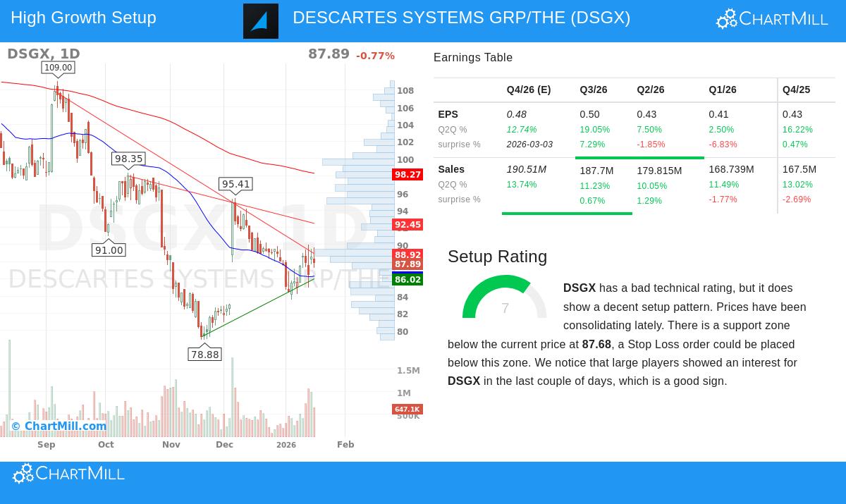Switch to the Q3/26 earnings column
The width and height of the screenshot is (846, 504).
[x=594, y=90]
